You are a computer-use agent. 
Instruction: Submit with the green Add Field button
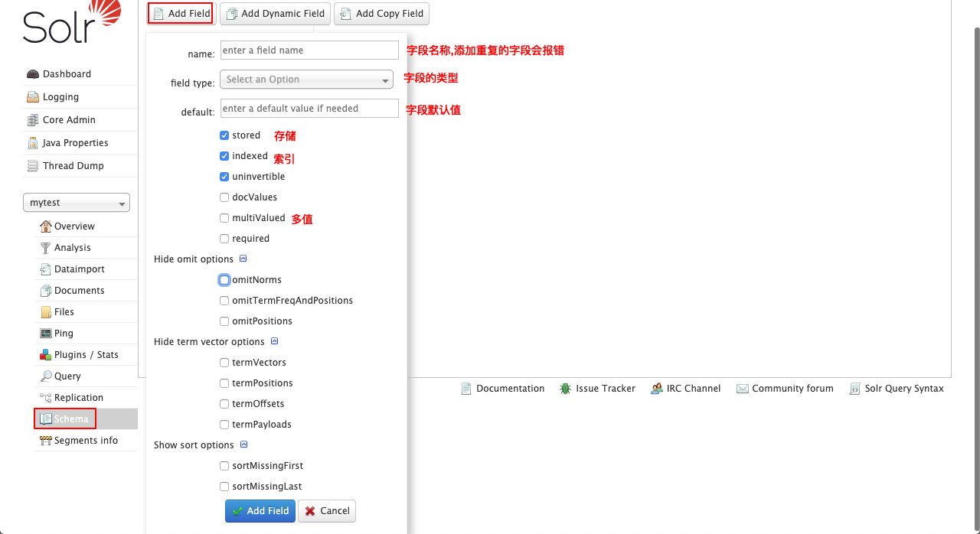coord(260,510)
